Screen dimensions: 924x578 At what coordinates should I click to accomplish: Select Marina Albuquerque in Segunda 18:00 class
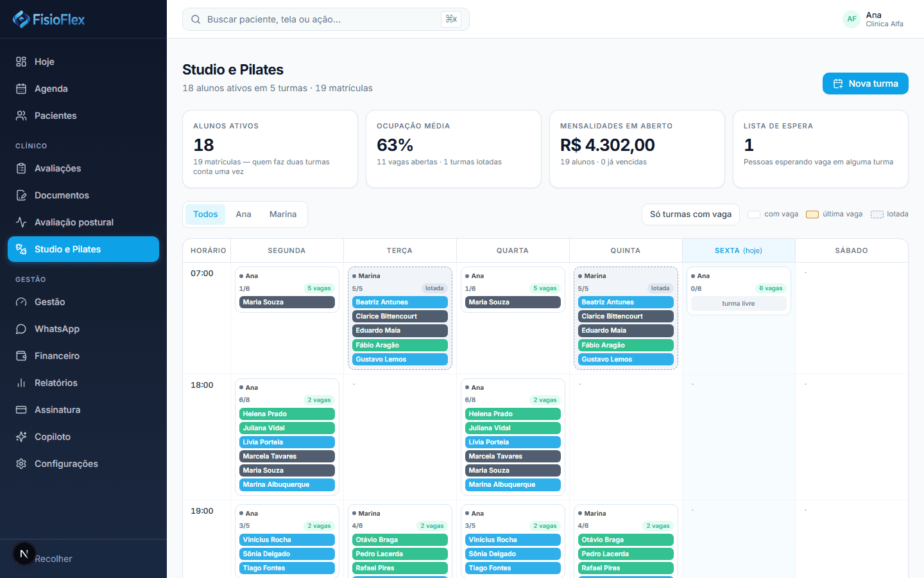pyautogui.click(x=287, y=485)
